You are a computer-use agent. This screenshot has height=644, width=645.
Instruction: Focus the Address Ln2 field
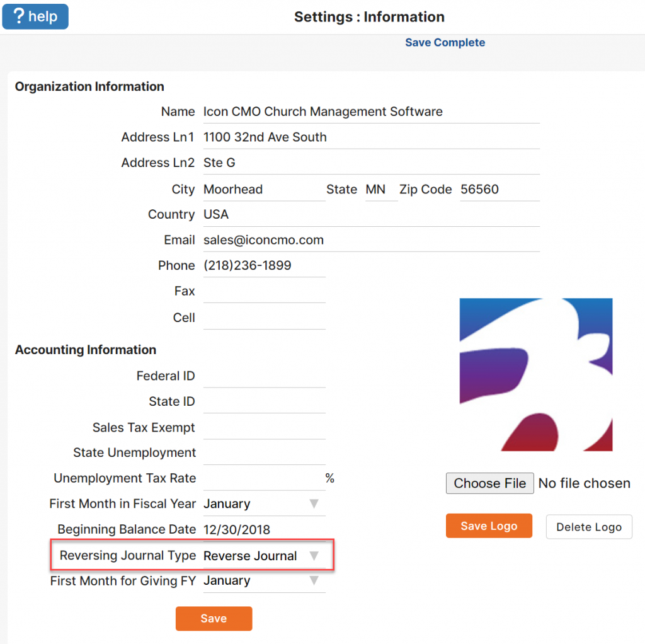point(370,163)
